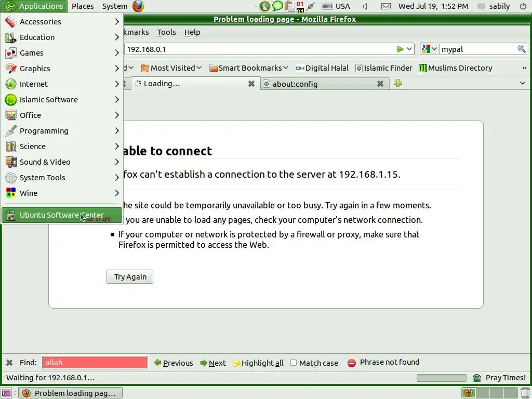Click the Try Again button
The width and height of the screenshot is (532, 399).
[130, 277]
